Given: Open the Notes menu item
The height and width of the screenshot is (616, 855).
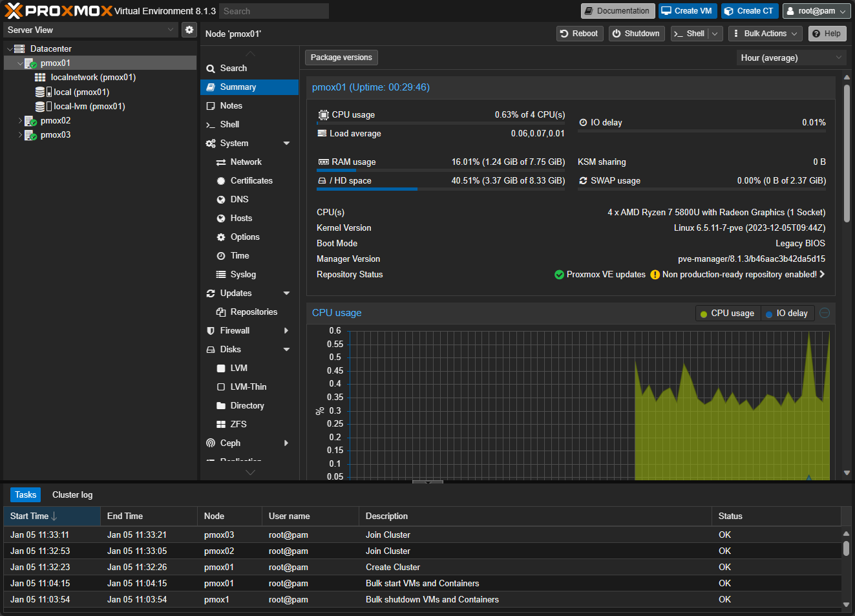Looking at the screenshot, I should coord(231,105).
